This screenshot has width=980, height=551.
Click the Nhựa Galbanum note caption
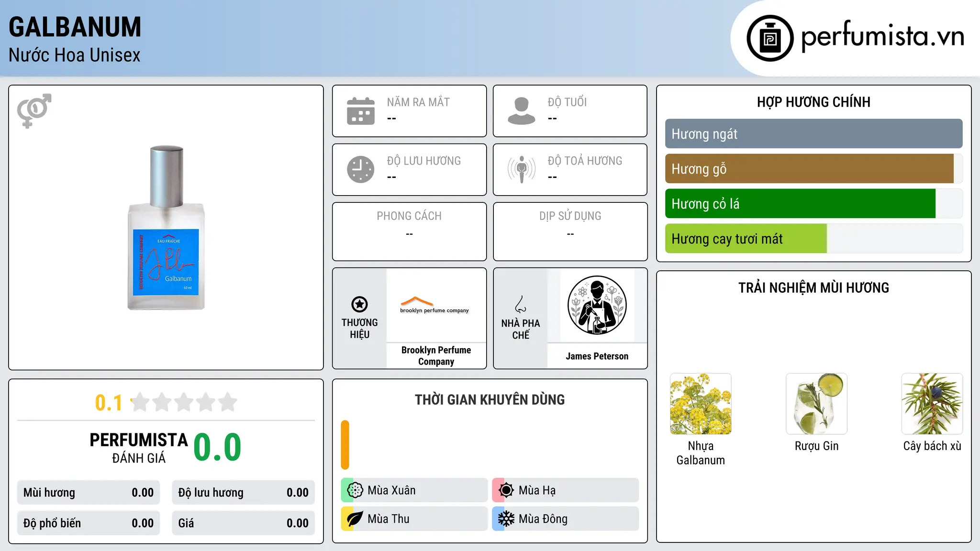click(701, 453)
